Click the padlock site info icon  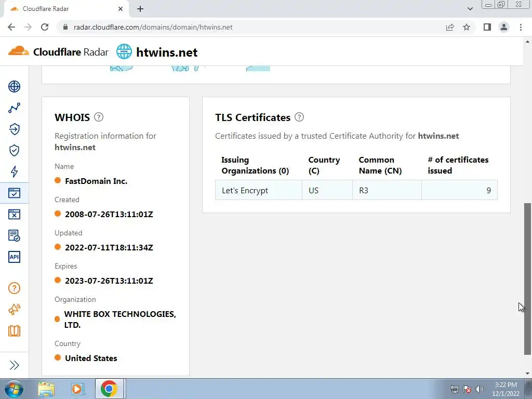click(x=66, y=27)
